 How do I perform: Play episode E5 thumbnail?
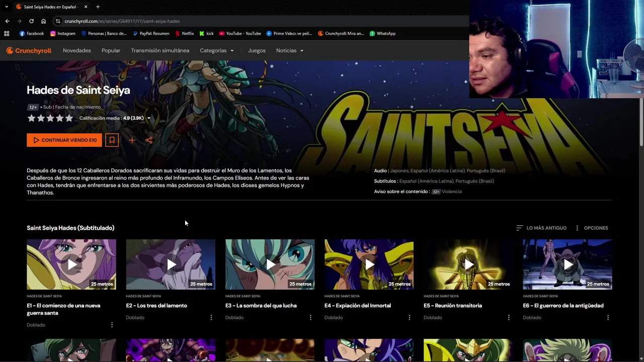(x=468, y=264)
